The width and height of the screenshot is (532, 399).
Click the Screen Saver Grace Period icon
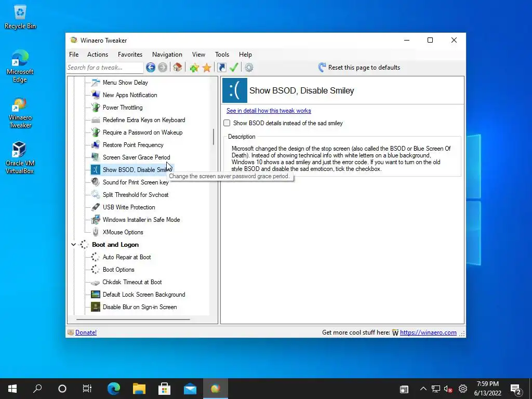96,157
